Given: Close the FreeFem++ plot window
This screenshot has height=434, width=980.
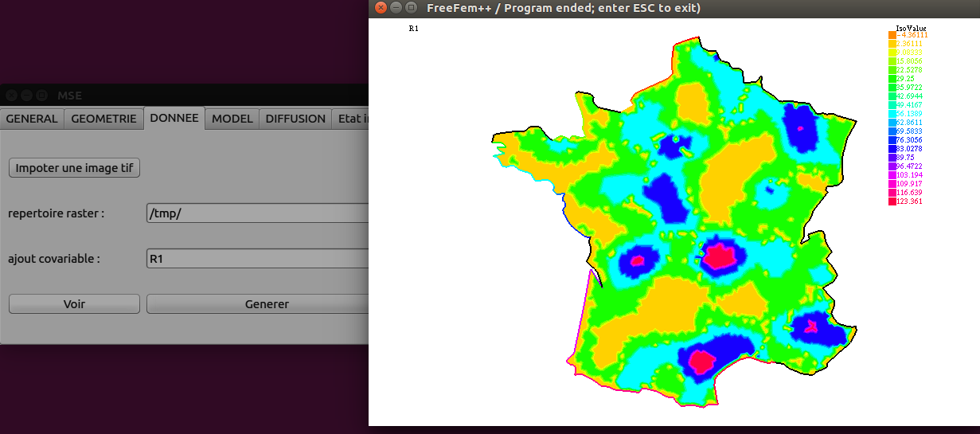Looking at the screenshot, I should [x=381, y=8].
